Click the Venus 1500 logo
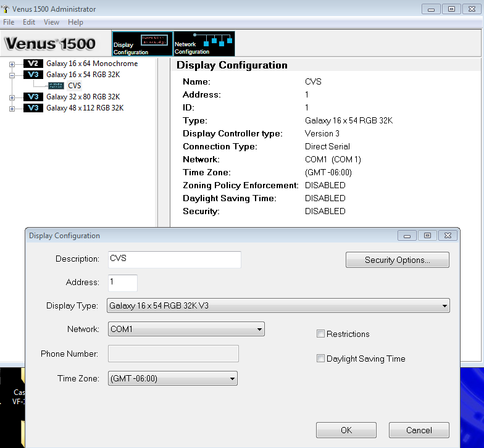 tap(51, 44)
